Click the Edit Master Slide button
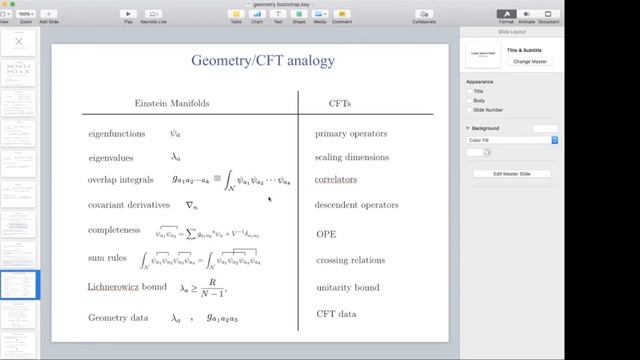This screenshot has height=360, width=640. (x=512, y=174)
